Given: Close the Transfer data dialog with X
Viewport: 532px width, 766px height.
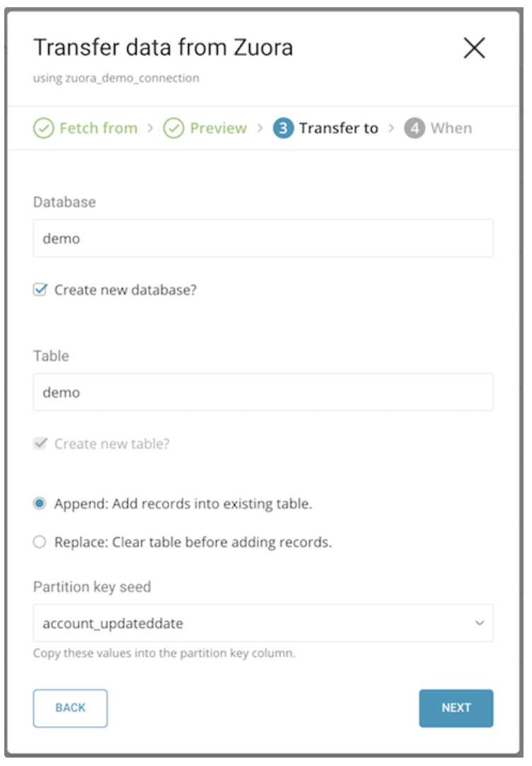Looking at the screenshot, I should [x=473, y=48].
